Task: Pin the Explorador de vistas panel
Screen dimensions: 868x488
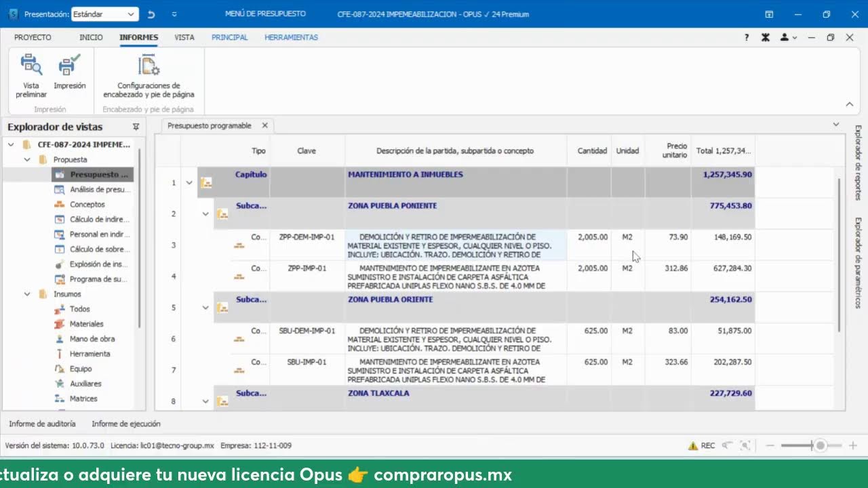Action: [x=136, y=127]
